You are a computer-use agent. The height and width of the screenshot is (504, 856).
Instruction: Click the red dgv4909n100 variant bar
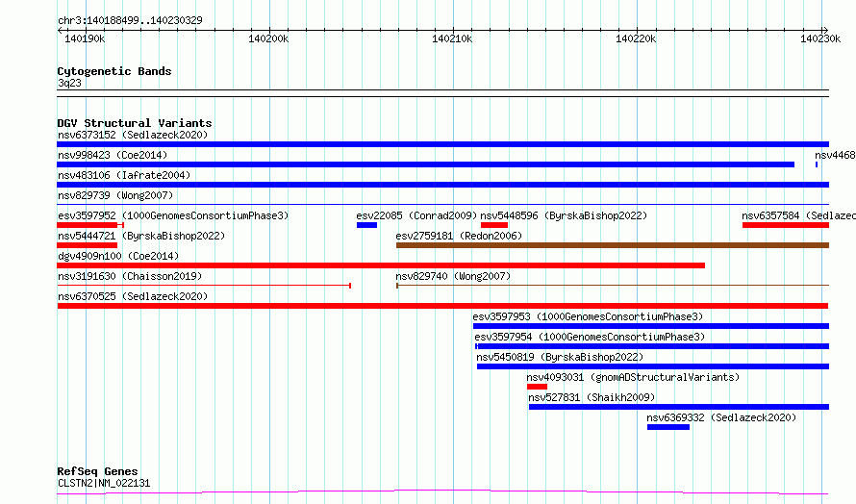click(x=381, y=265)
